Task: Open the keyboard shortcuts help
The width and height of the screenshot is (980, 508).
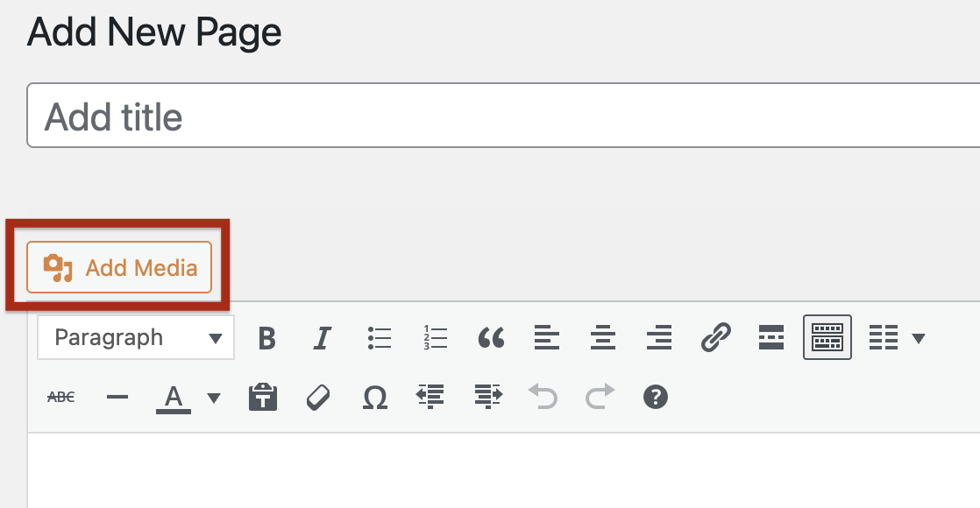Action: (x=656, y=397)
